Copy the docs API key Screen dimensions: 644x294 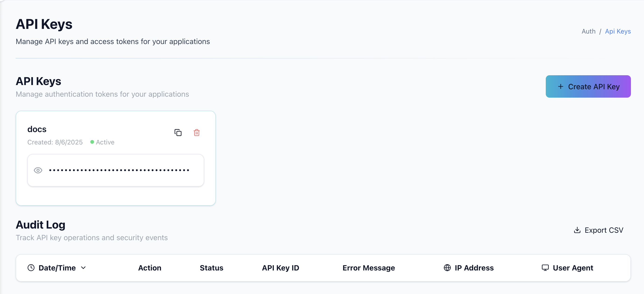[178, 133]
